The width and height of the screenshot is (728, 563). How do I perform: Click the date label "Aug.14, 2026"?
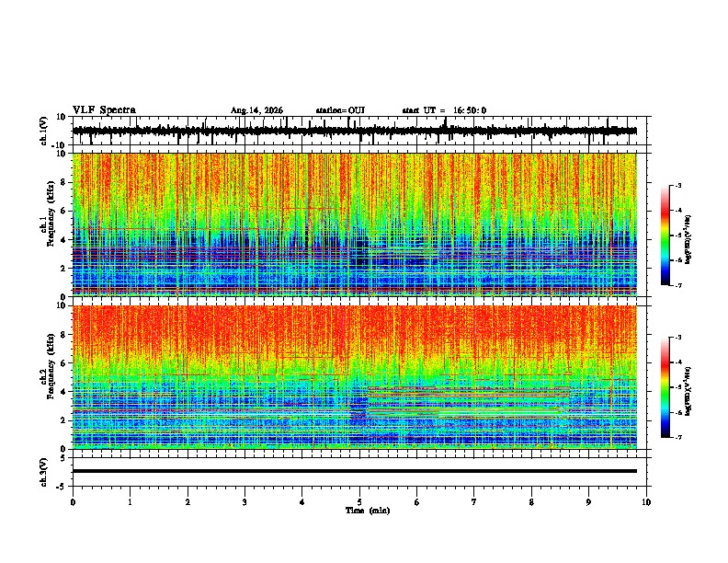[256, 110]
